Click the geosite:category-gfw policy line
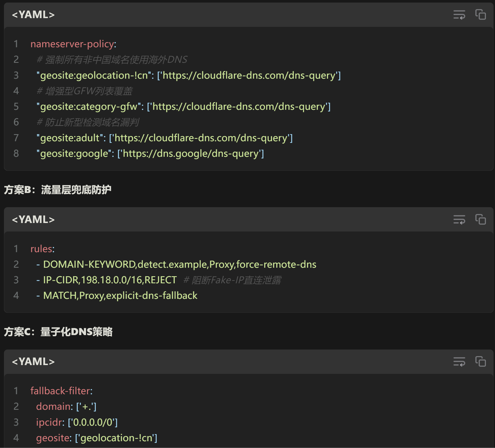Screen dimensions: 495x448 (184, 106)
